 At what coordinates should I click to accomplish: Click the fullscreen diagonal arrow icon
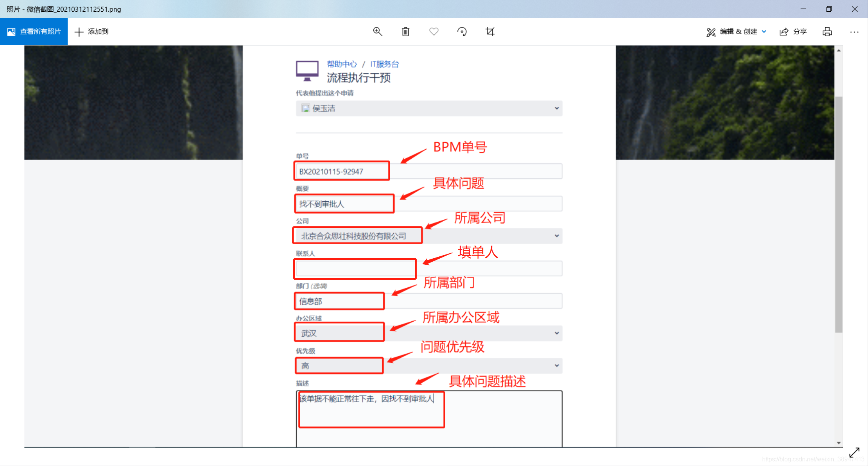[854, 452]
